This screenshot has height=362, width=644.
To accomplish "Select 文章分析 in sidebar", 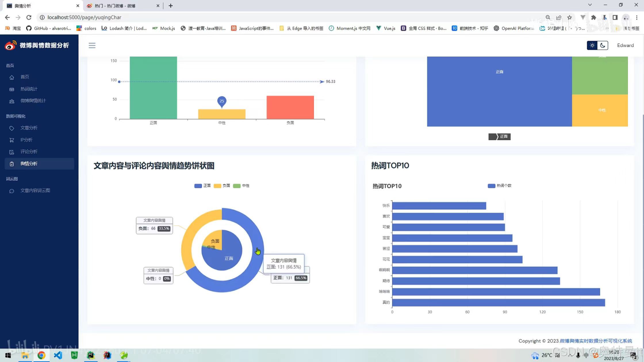I will coord(29,128).
